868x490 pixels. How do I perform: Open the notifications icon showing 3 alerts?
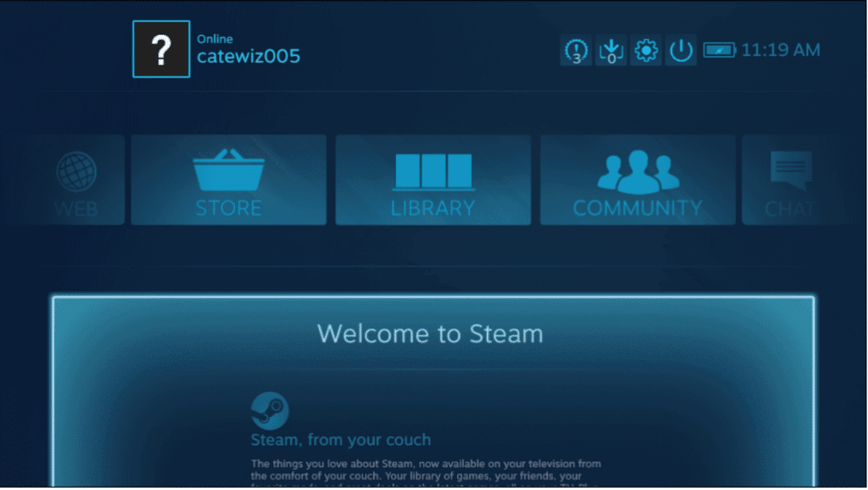pyautogui.click(x=575, y=50)
